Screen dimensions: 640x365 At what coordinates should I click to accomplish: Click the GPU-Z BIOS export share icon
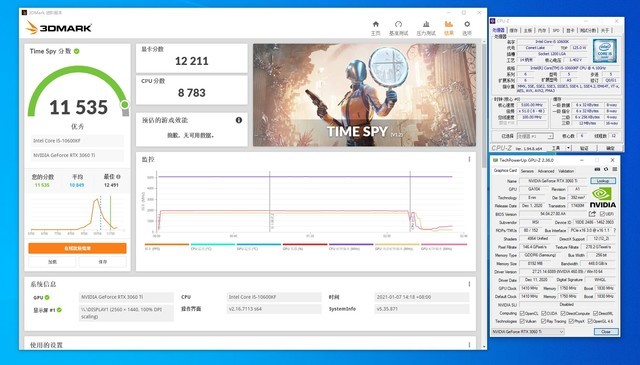(592, 214)
